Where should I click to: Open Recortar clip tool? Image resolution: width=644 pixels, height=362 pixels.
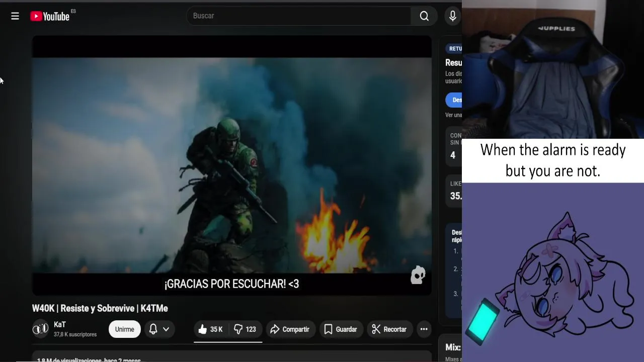(389, 329)
